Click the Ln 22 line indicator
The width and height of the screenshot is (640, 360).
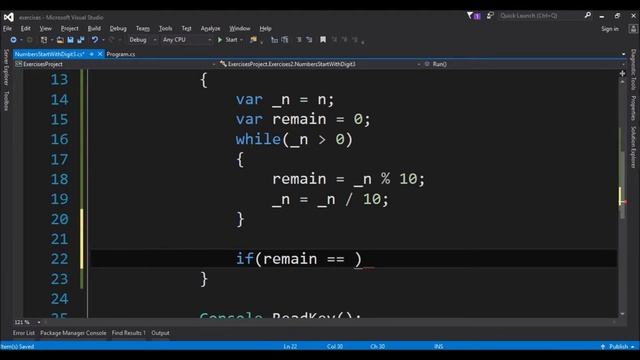(290, 347)
